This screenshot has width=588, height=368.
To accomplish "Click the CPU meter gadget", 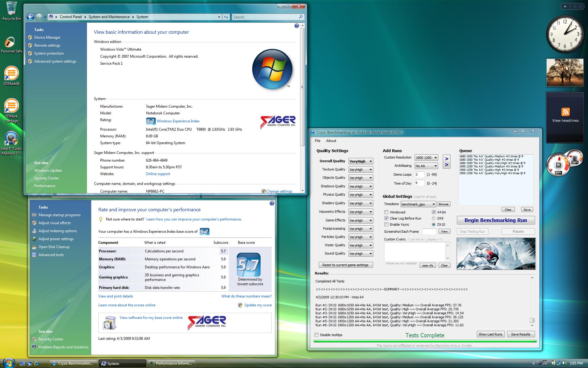I will click(564, 163).
